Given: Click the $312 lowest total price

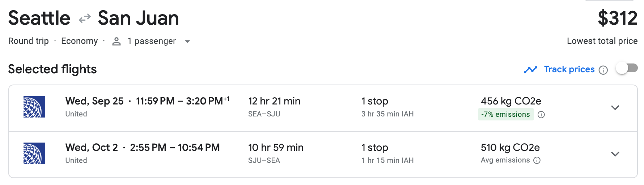Looking at the screenshot, I should pos(617,18).
